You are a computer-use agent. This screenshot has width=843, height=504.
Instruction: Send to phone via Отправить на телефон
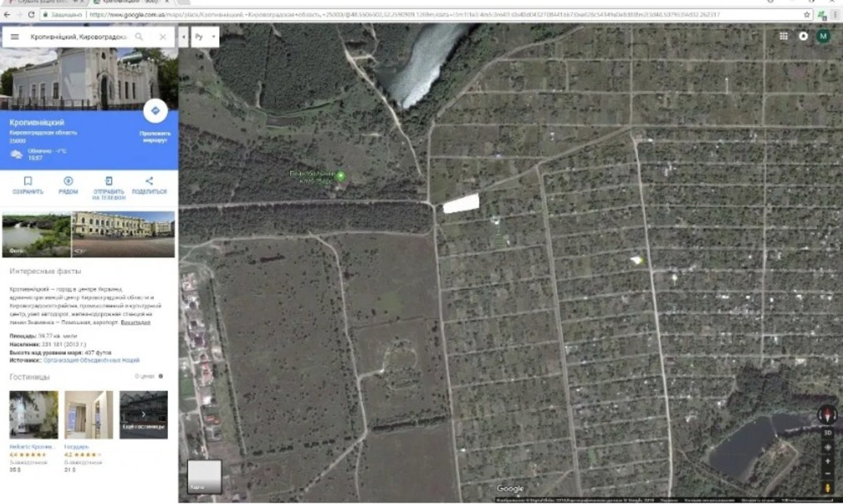coord(109,181)
